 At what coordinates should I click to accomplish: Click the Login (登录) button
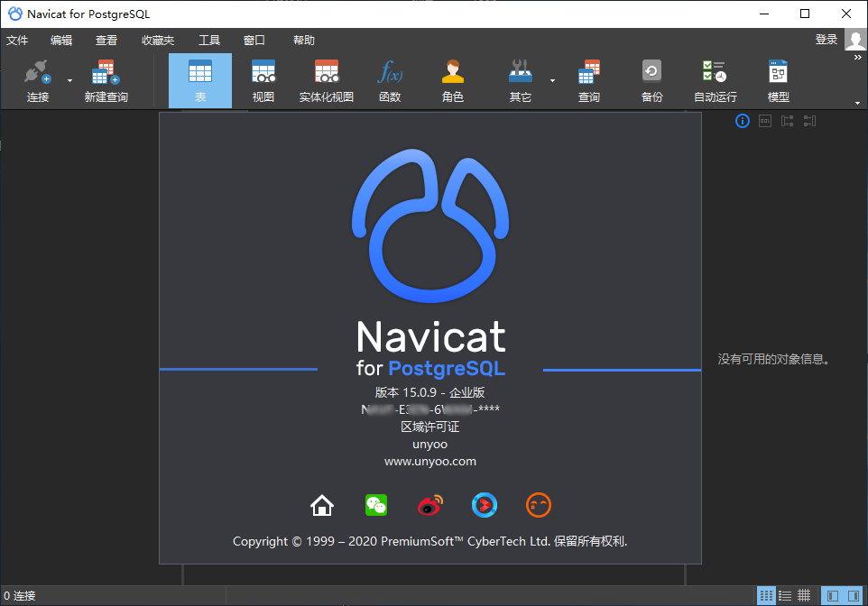click(x=826, y=40)
